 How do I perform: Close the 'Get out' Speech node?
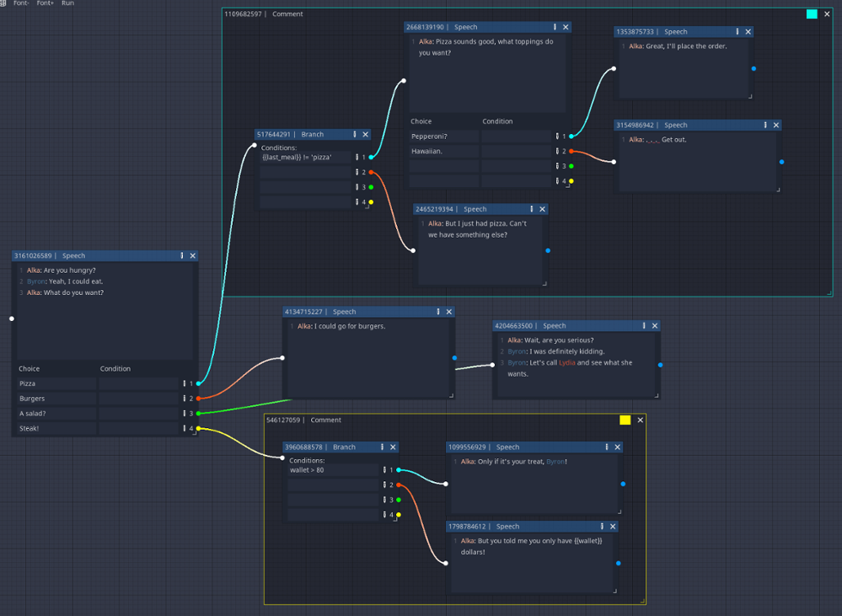776,125
